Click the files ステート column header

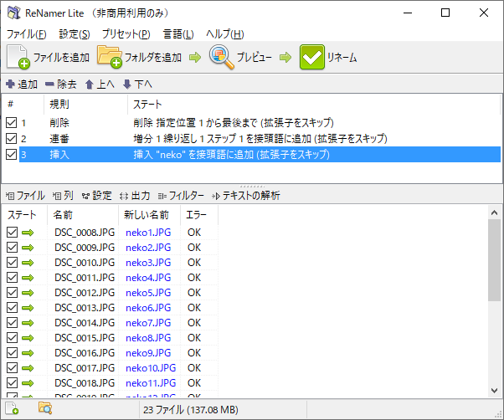[25, 215]
